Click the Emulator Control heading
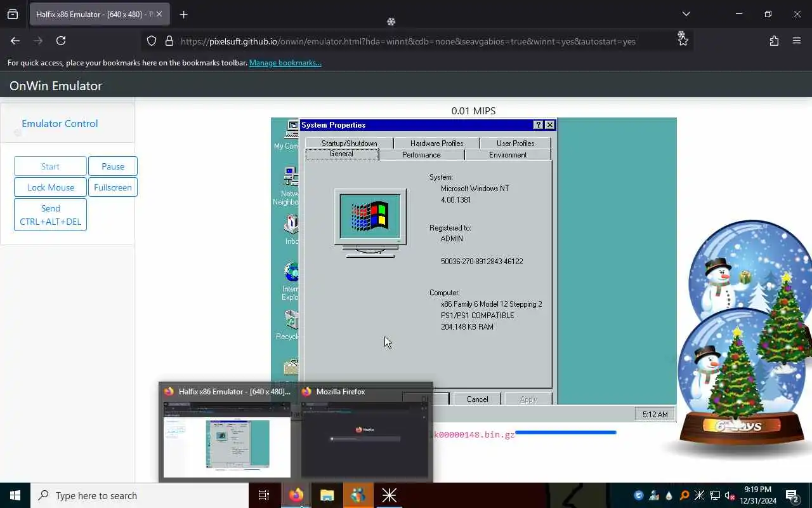This screenshot has width=812, height=508. tap(60, 123)
